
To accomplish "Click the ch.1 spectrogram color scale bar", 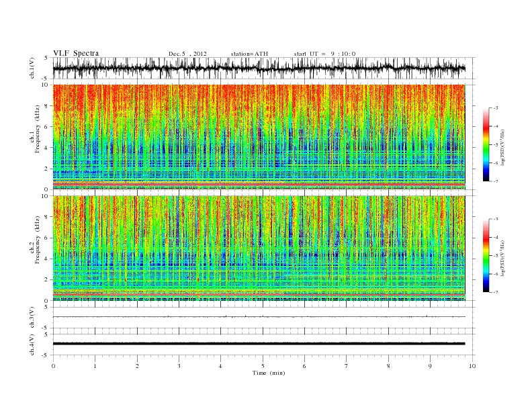I will click(x=486, y=144).
